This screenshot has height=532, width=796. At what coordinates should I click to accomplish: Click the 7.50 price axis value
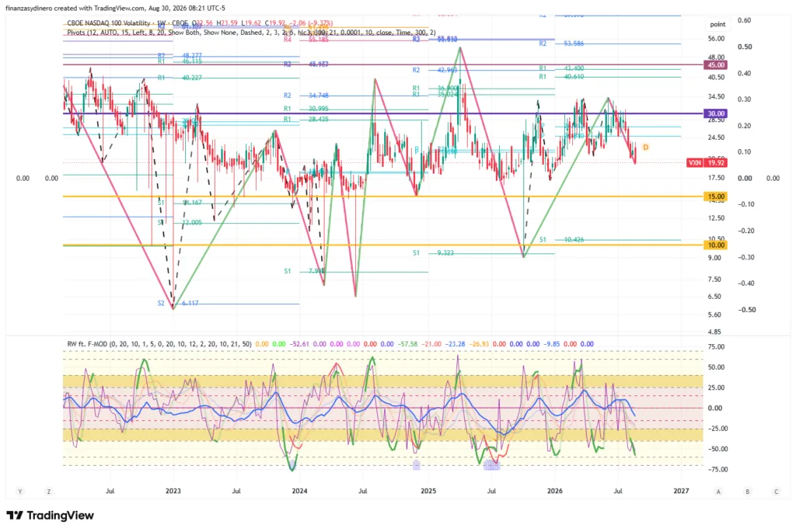point(715,279)
